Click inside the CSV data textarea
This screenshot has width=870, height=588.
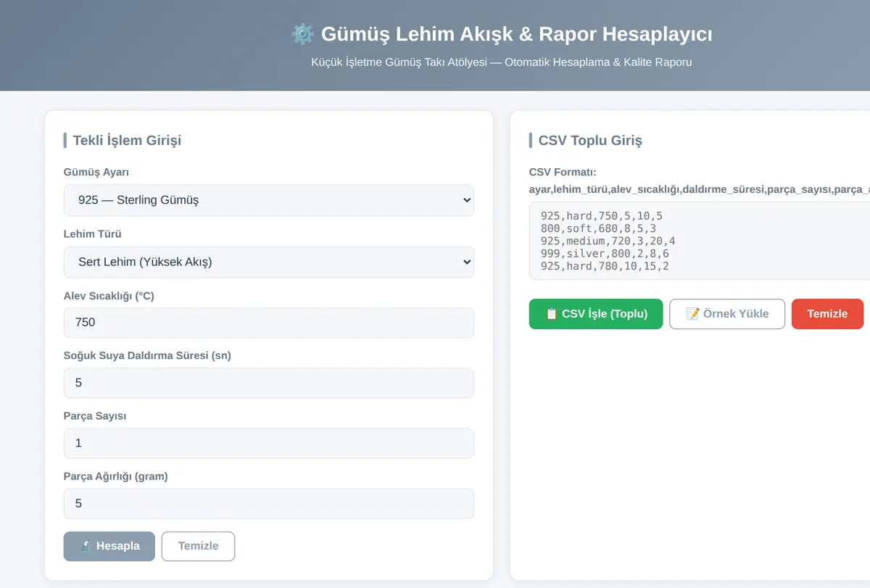700,241
